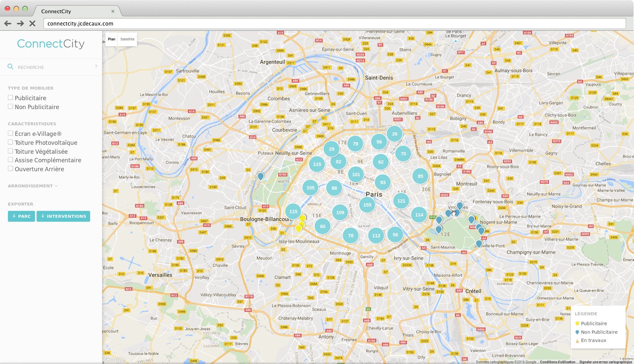This screenshot has width=634, height=364.
Task: Open map cluster marker 82
Action: [339, 162]
